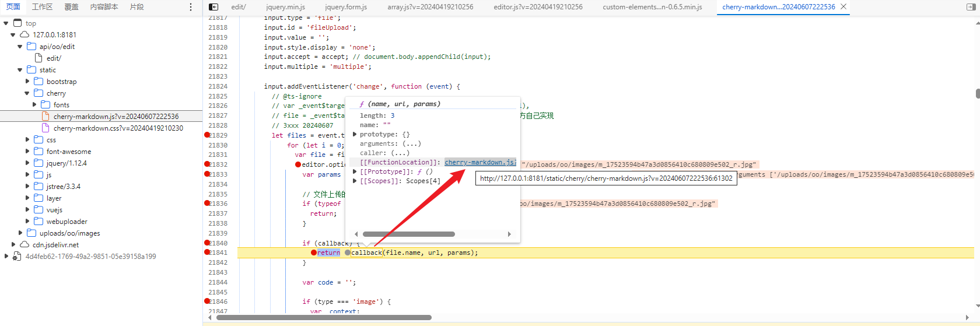Collapse the cherry folder
The image size is (980, 326).
click(x=27, y=93)
